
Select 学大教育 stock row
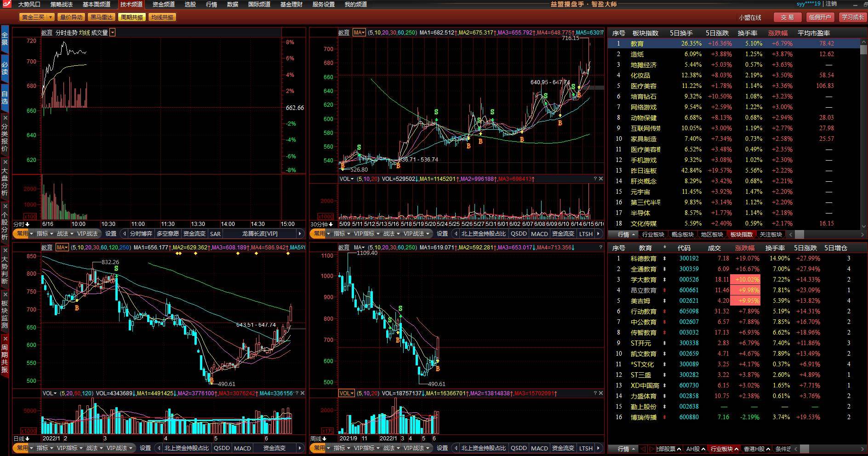click(x=734, y=280)
